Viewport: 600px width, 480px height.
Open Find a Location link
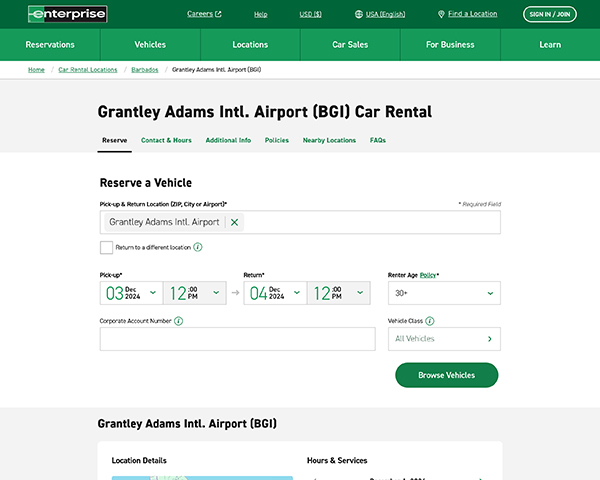coord(473,14)
